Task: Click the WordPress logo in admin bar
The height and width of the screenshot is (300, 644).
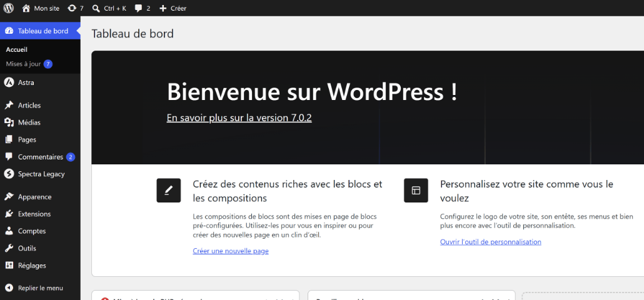Action: pos(9,7)
